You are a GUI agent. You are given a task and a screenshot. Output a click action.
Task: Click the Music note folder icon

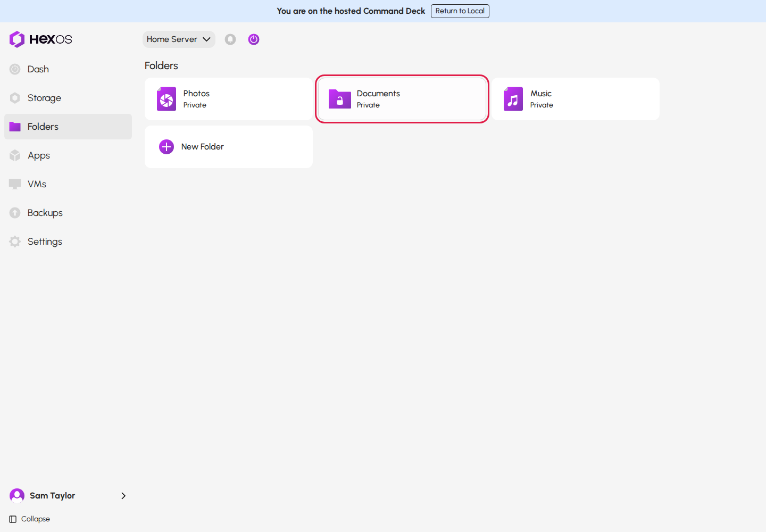point(513,99)
